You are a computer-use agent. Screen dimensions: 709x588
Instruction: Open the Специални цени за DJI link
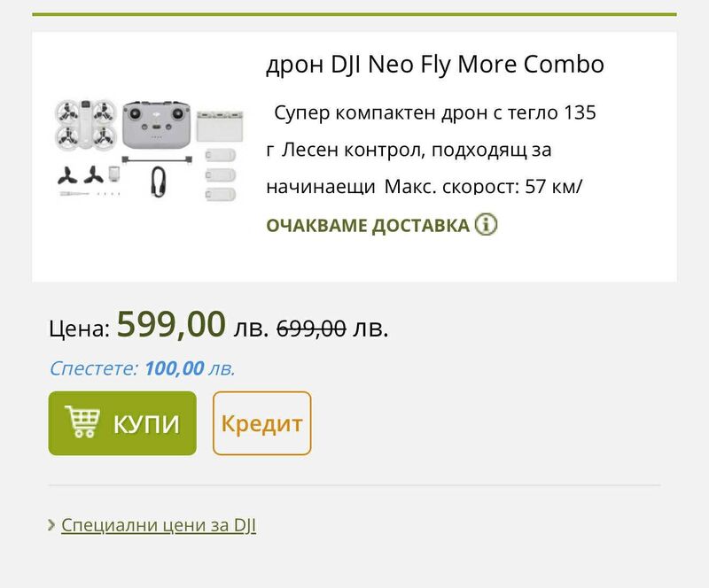pos(159,525)
